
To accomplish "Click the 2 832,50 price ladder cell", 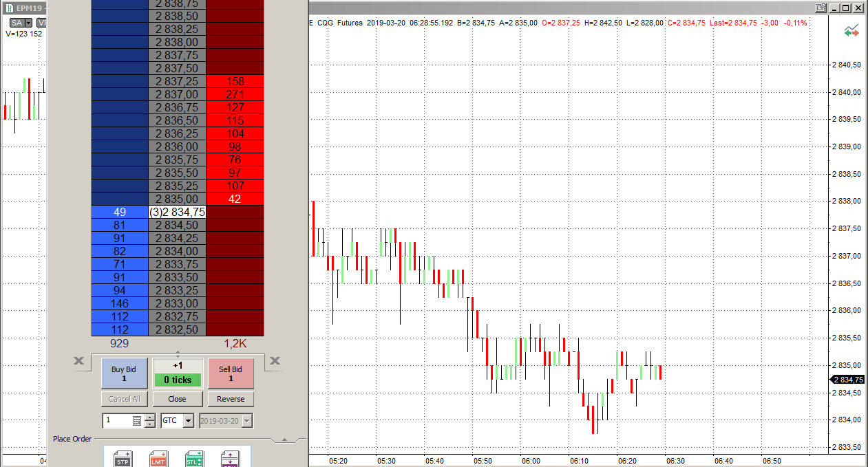I will point(178,329).
